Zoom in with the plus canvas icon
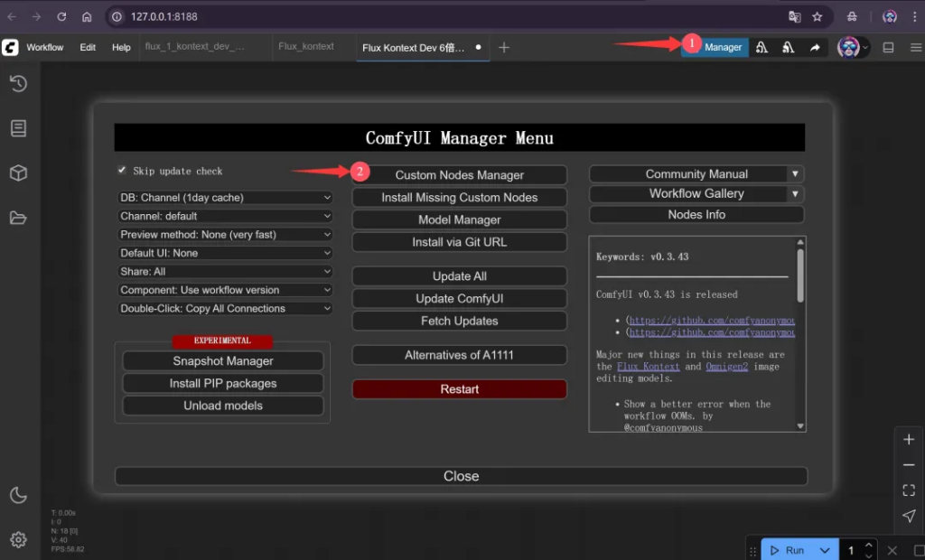The height and width of the screenshot is (560, 925). [x=909, y=440]
